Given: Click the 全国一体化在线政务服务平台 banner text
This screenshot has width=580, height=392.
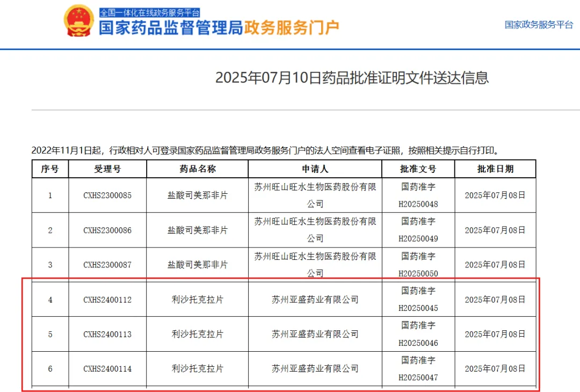Looking at the screenshot, I should 149,12.
